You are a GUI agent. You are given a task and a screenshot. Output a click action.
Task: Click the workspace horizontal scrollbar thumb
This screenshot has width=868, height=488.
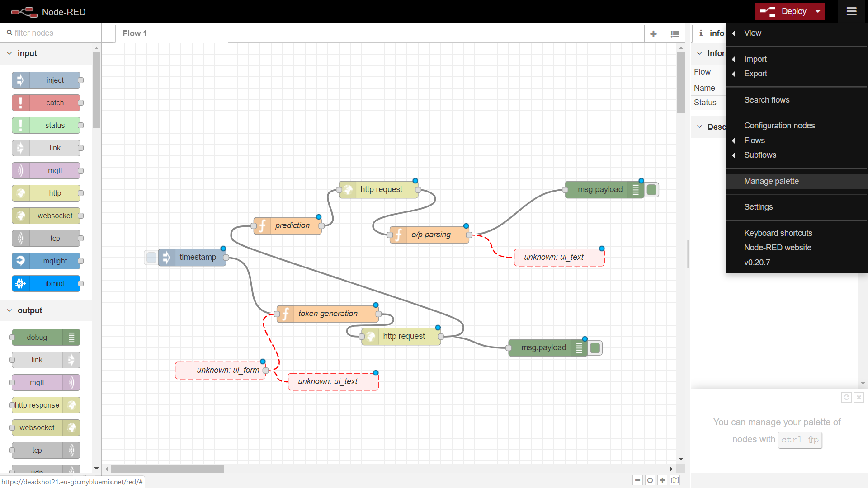(168, 469)
